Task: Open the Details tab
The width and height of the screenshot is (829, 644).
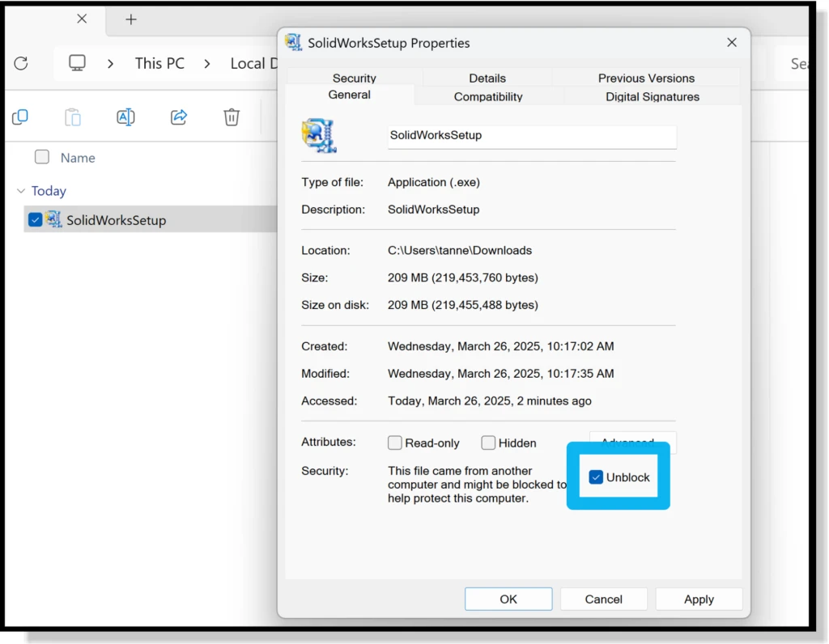Action: [x=487, y=78]
